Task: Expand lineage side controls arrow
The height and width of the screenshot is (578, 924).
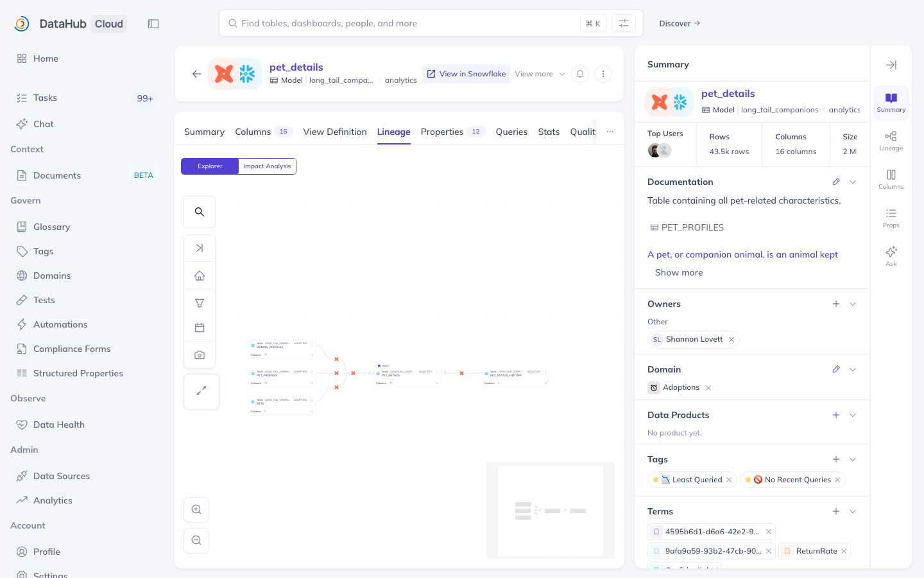Action: click(200, 248)
